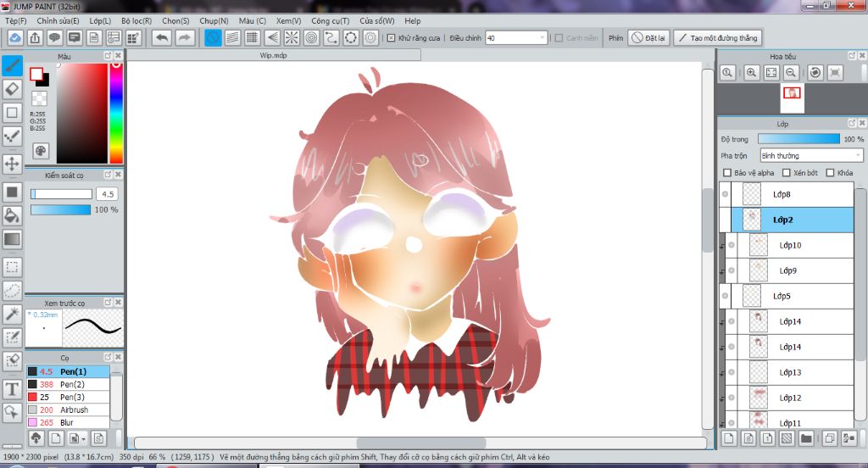Zoom out using the navigator magnifier minus
This screenshot has width=868, height=468.
(x=791, y=73)
